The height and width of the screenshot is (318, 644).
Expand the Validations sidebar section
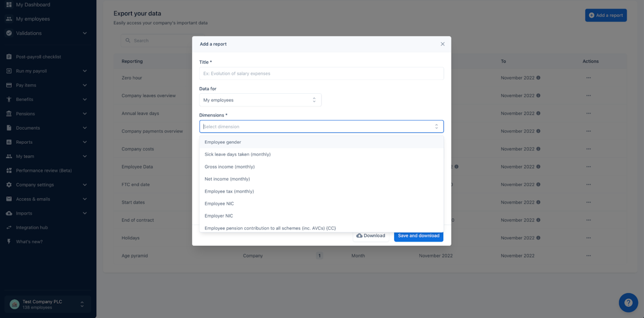[85, 33]
